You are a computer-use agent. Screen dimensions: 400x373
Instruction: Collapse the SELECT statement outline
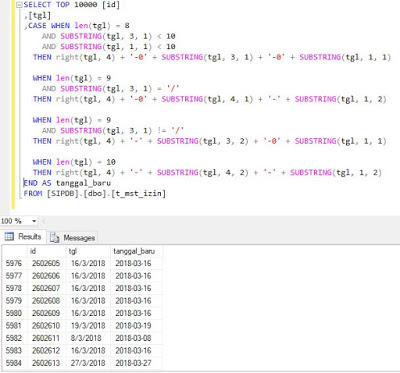coord(19,5)
